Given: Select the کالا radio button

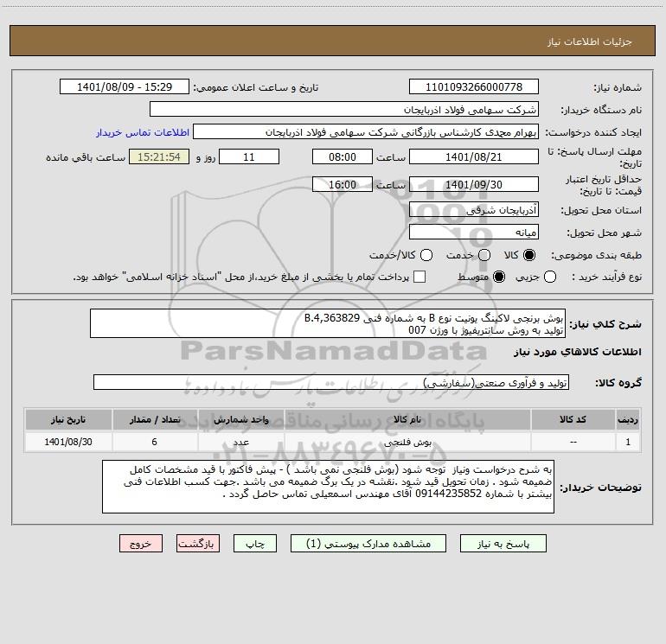Looking at the screenshot, I should coord(529,255).
